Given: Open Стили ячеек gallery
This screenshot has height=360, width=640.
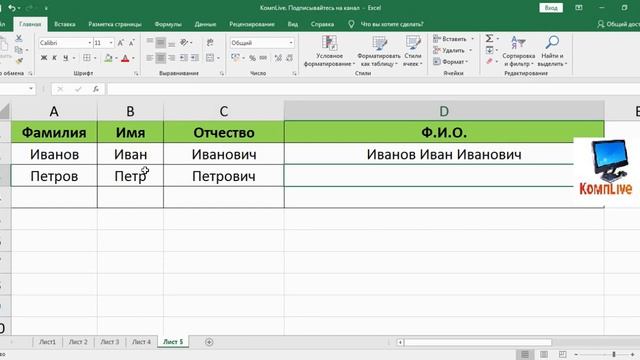Looking at the screenshot, I should click(x=413, y=51).
